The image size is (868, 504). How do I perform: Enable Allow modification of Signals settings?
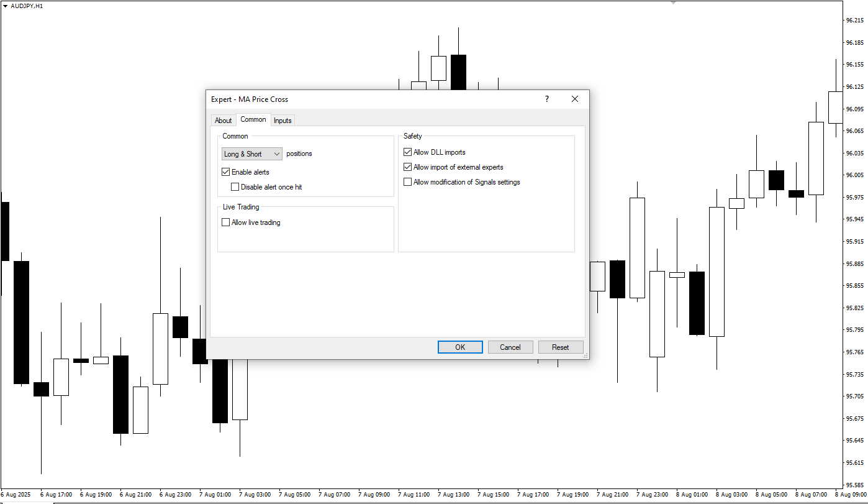coord(407,181)
